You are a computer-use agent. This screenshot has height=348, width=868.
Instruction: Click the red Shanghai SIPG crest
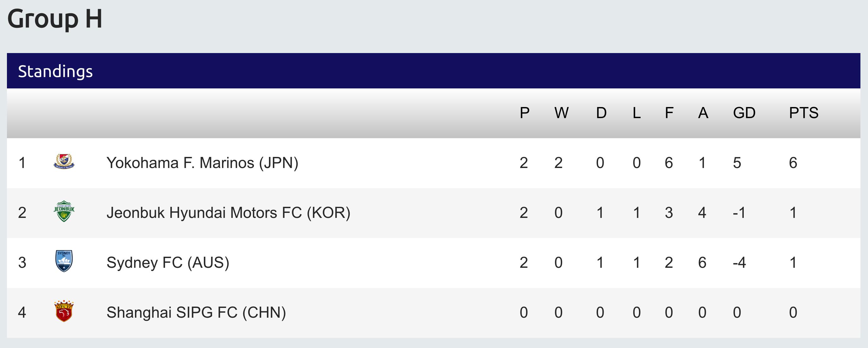pyautogui.click(x=64, y=311)
